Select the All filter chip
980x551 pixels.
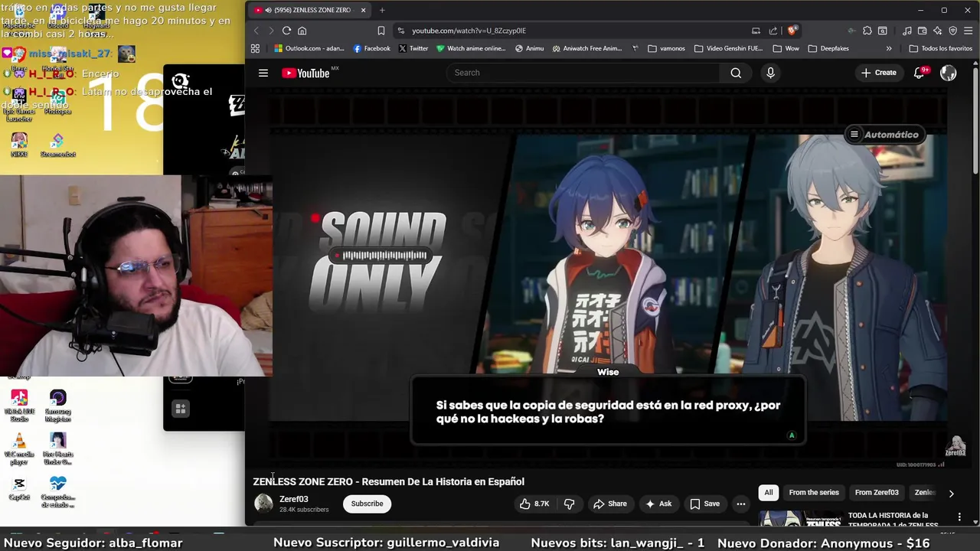[x=768, y=492]
